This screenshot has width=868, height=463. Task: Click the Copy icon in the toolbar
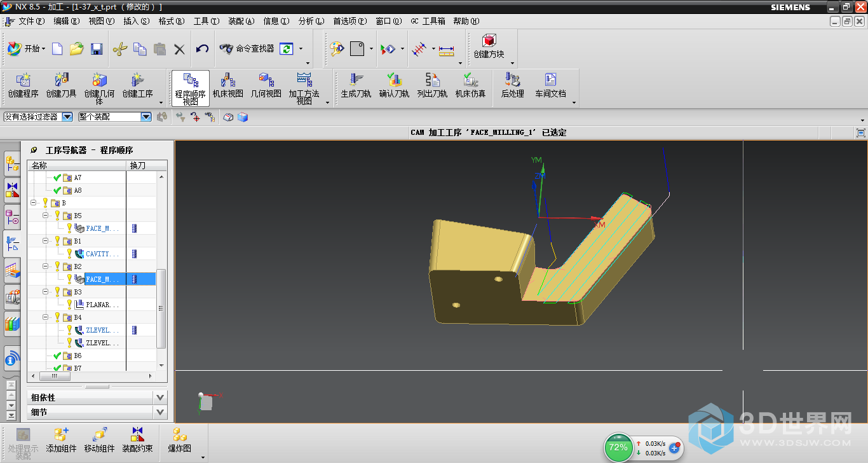click(x=140, y=49)
